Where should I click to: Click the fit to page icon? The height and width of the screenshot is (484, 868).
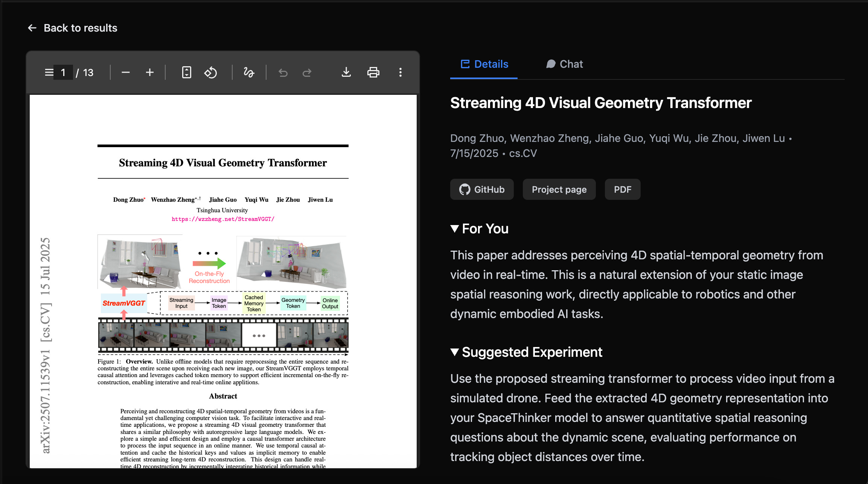pos(186,72)
